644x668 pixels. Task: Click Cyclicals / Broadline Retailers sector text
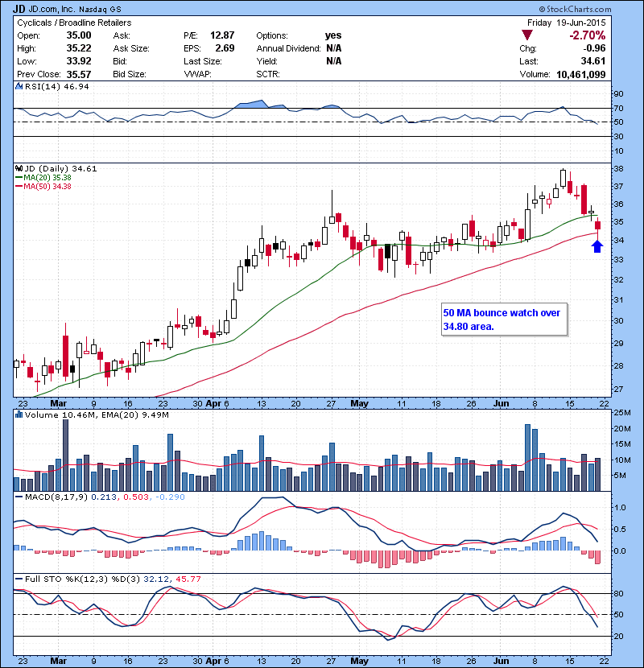[74, 23]
